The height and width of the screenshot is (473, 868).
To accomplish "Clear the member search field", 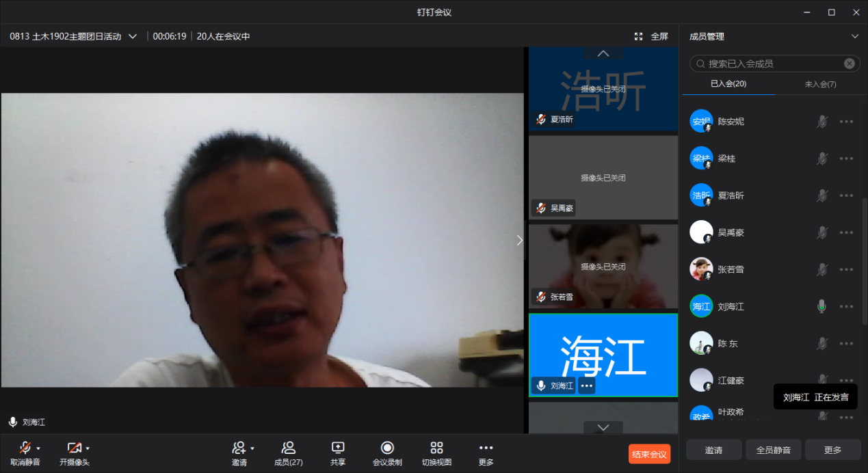I will (849, 64).
